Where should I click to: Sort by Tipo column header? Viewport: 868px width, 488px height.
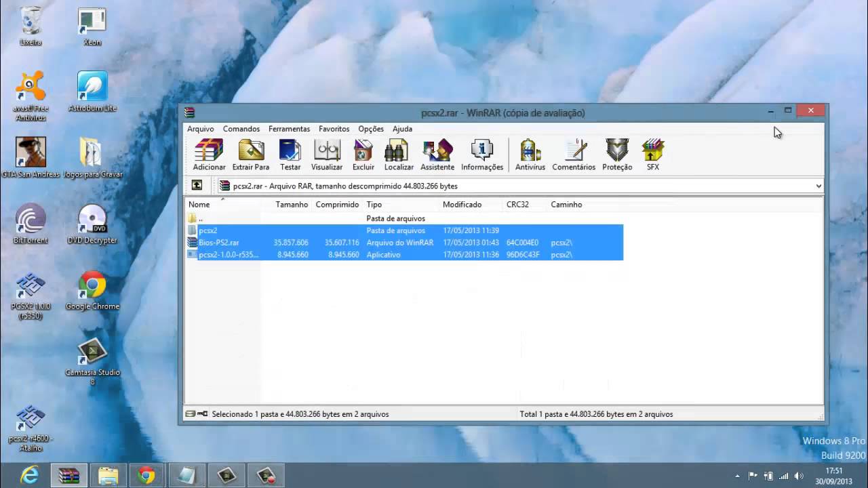401,204
